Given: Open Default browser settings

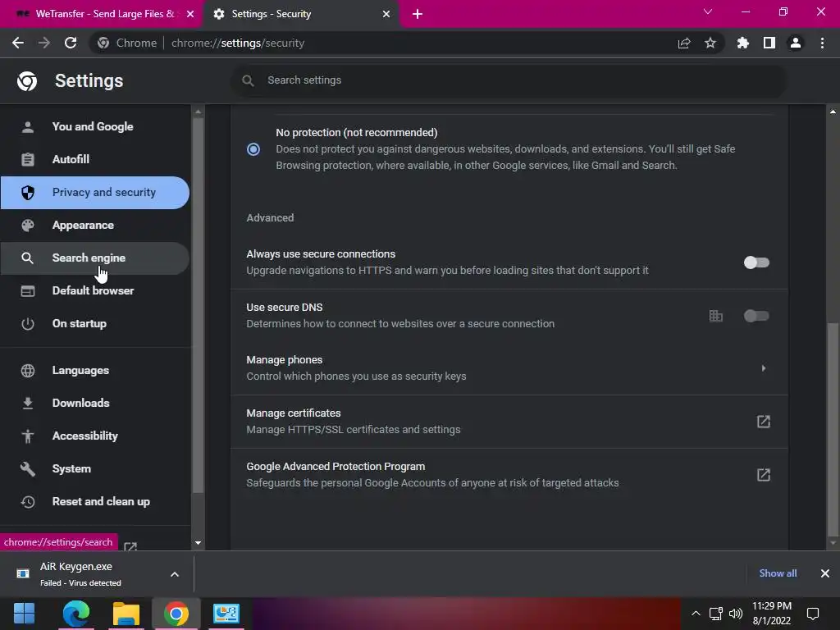Looking at the screenshot, I should click(95, 291).
